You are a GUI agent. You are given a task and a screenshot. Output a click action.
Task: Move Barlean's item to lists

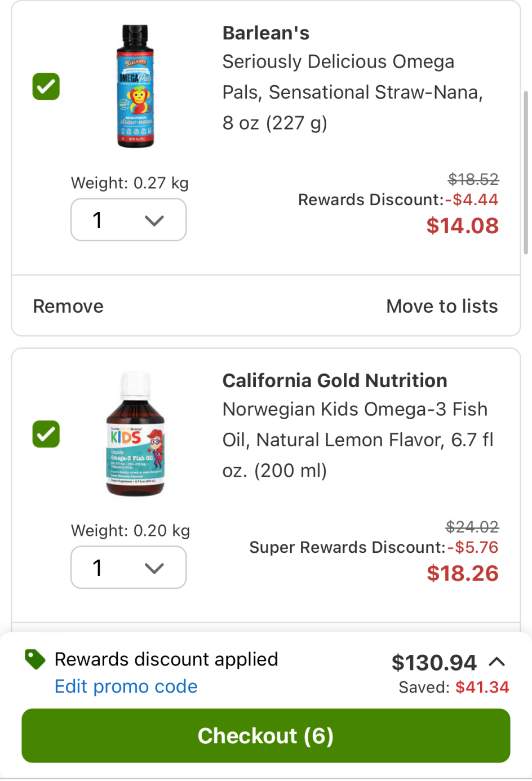click(x=442, y=306)
